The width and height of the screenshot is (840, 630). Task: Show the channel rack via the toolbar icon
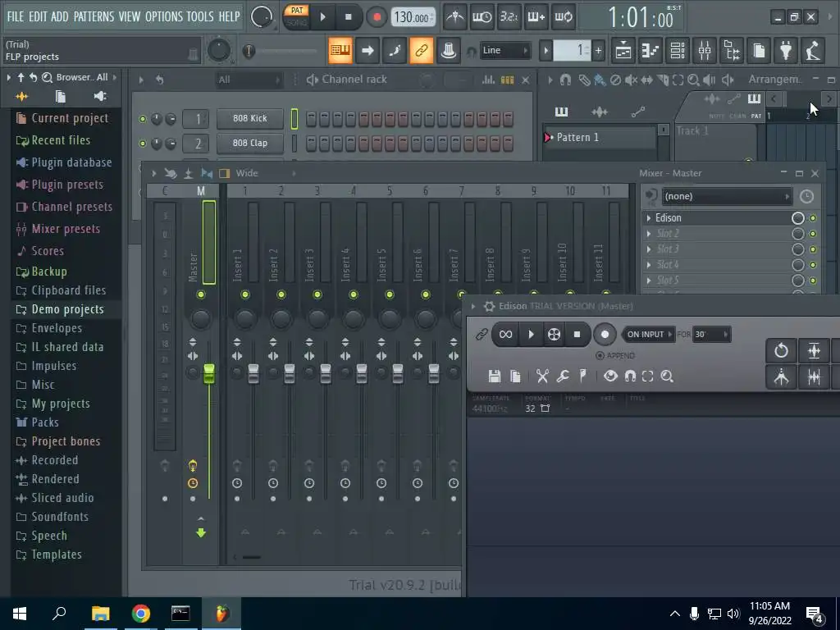click(677, 51)
